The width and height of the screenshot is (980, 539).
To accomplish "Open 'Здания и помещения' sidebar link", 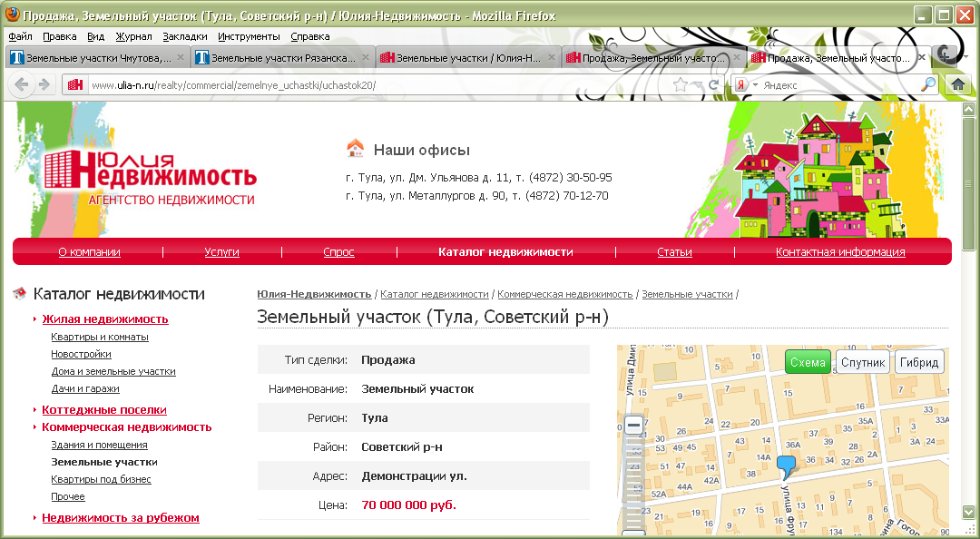I will tap(100, 445).
